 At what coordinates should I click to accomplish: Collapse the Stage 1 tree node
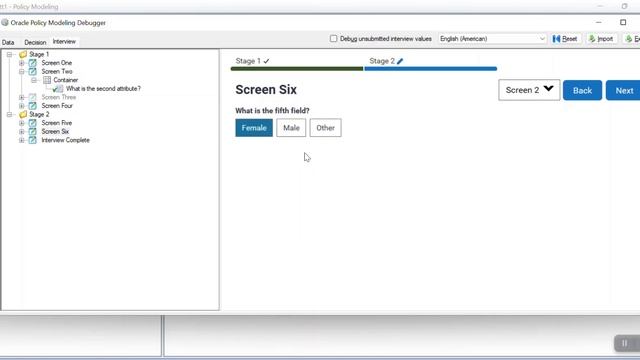pyautogui.click(x=9, y=54)
